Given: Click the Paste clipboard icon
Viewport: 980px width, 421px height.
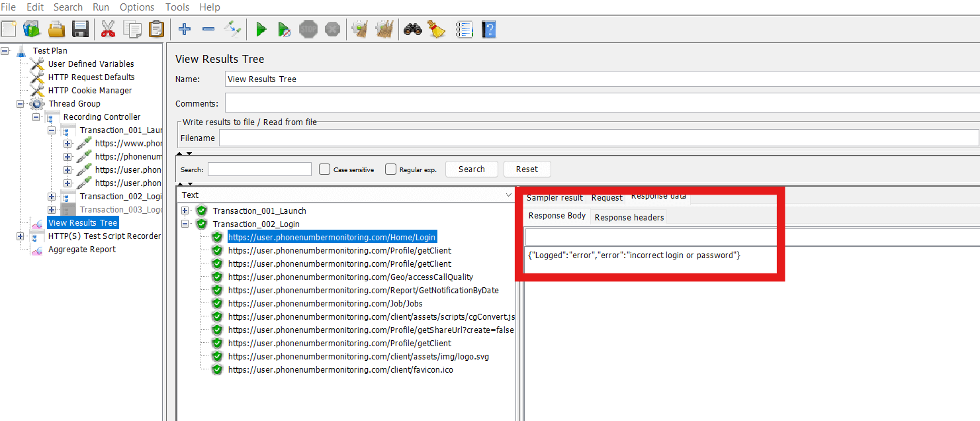Looking at the screenshot, I should [156, 29].
